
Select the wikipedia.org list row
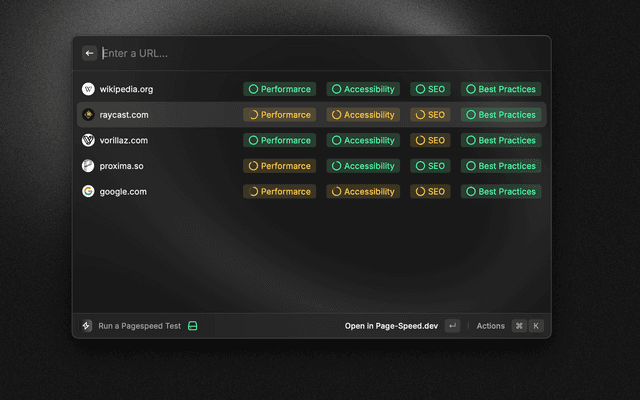click(x=160, y=89)
